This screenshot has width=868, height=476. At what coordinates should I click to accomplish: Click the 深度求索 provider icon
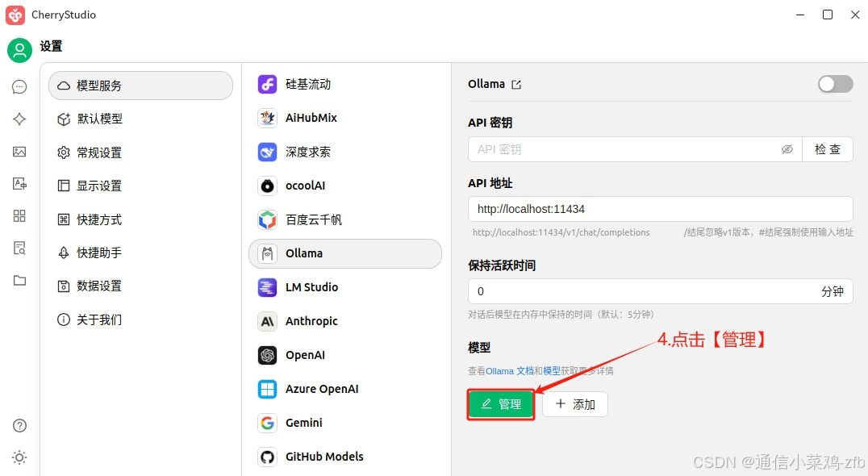(267, 152)
